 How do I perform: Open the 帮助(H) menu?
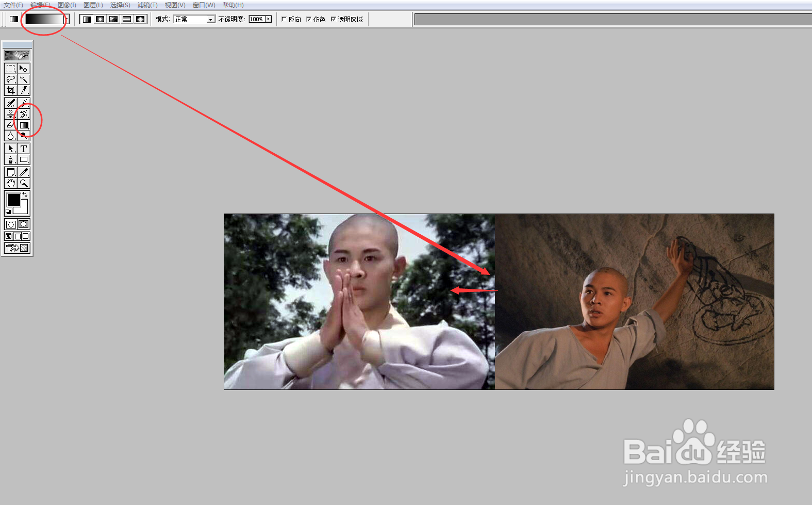coord(233,5)
